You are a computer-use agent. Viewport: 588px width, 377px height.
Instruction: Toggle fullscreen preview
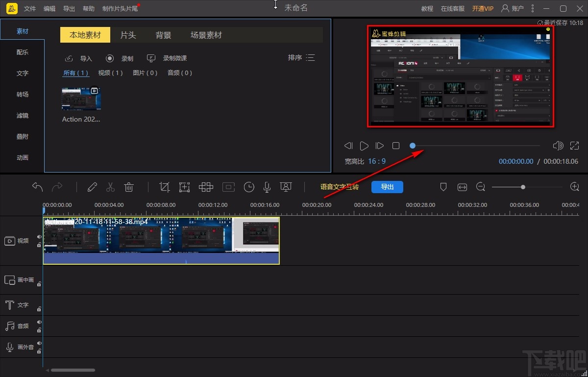point(574,146)
